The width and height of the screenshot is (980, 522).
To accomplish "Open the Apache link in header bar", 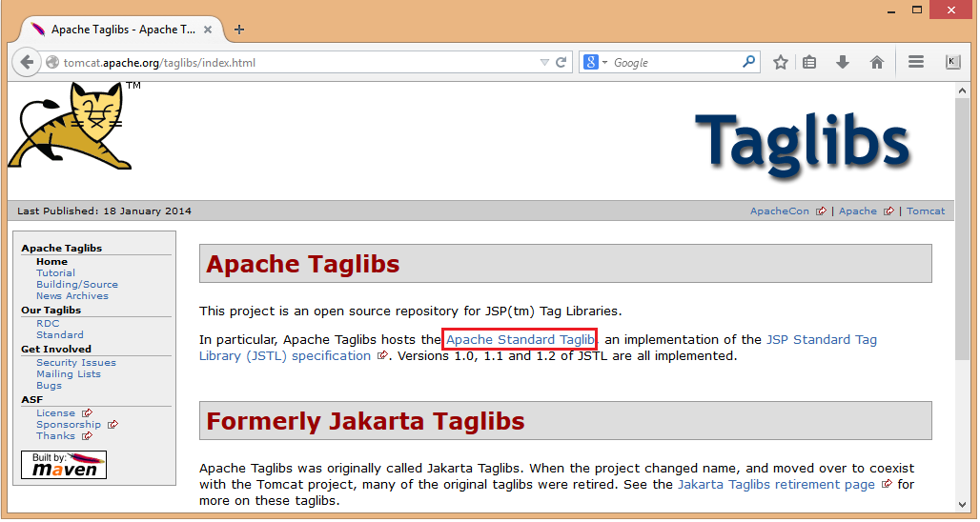I will [x=858, y=211].
